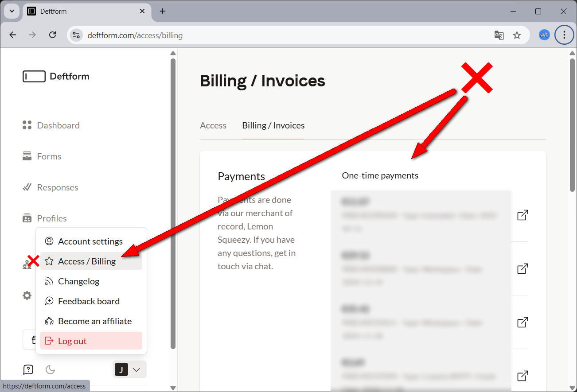
Task: Open the Dashboard sidebar item
Action: point(51,125)
